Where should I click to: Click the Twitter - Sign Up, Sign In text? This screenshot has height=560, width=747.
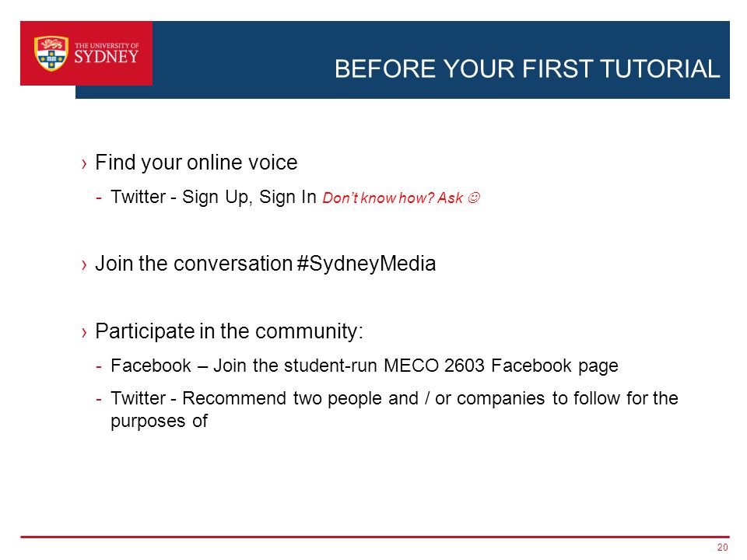pyautogui.click(x=213, y=197)
